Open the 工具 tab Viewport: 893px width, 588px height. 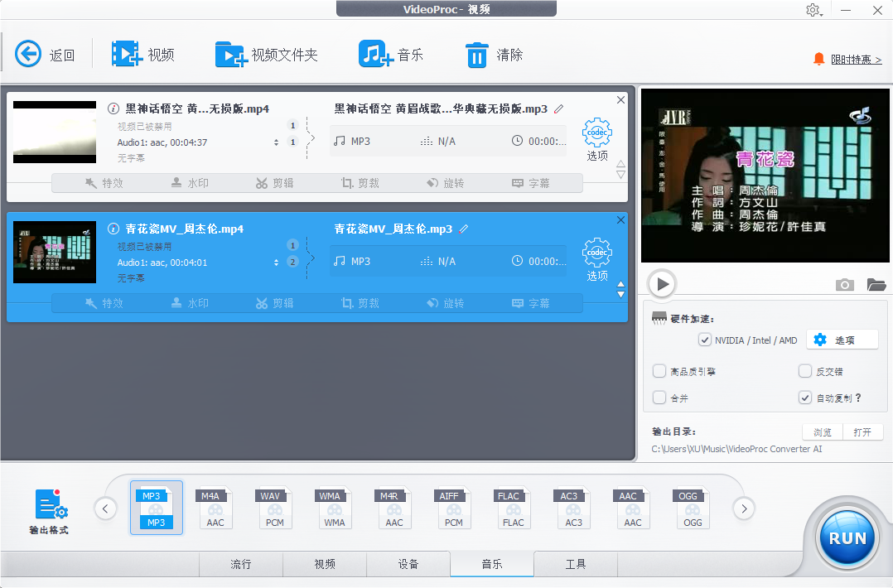click(x=575, y=564)
